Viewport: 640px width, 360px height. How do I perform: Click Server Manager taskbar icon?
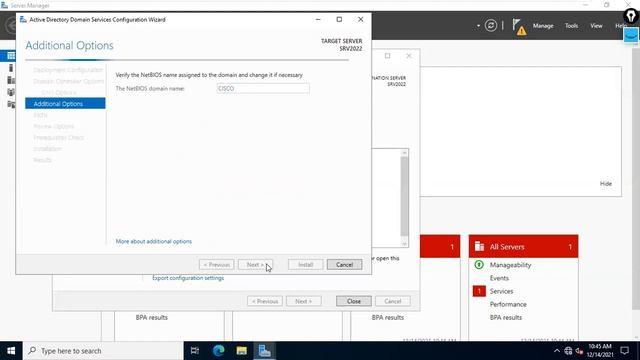coord(264,351)
